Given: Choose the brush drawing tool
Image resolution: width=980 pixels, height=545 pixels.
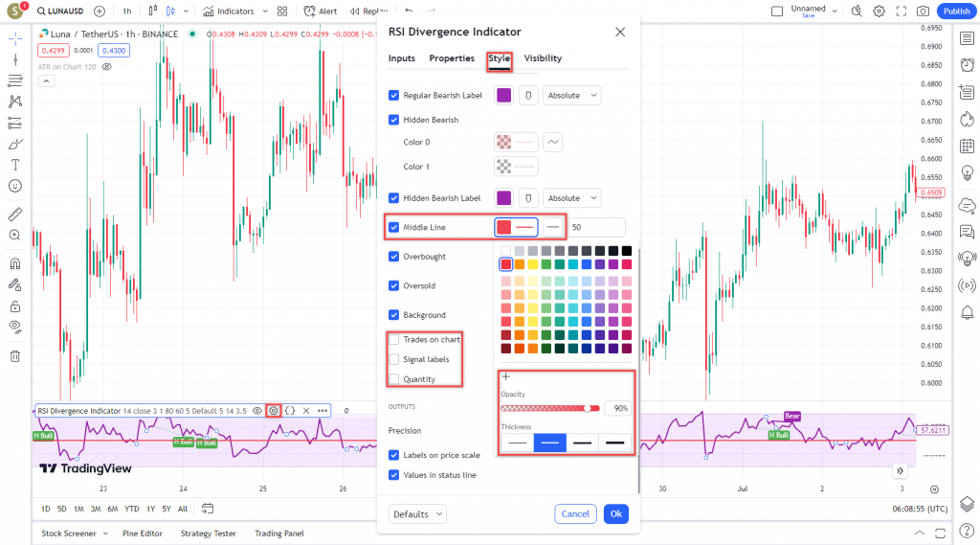Looking at the screenshot, I should coord(15,144).
